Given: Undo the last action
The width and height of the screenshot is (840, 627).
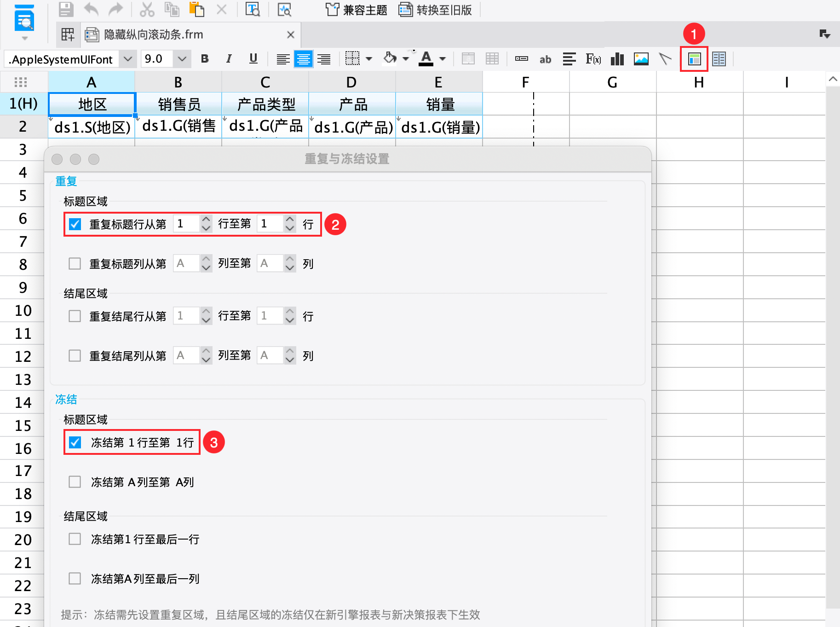Looking at the screenshot, I should click(91, 9).
